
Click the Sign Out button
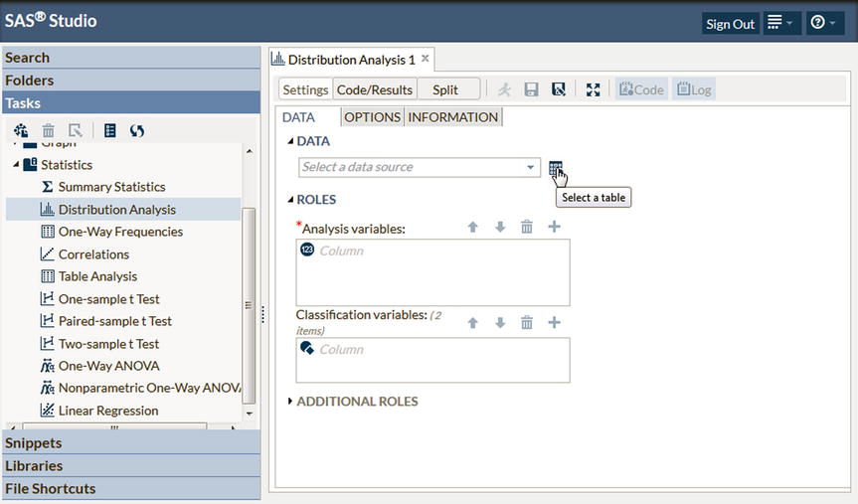point(730,24)
